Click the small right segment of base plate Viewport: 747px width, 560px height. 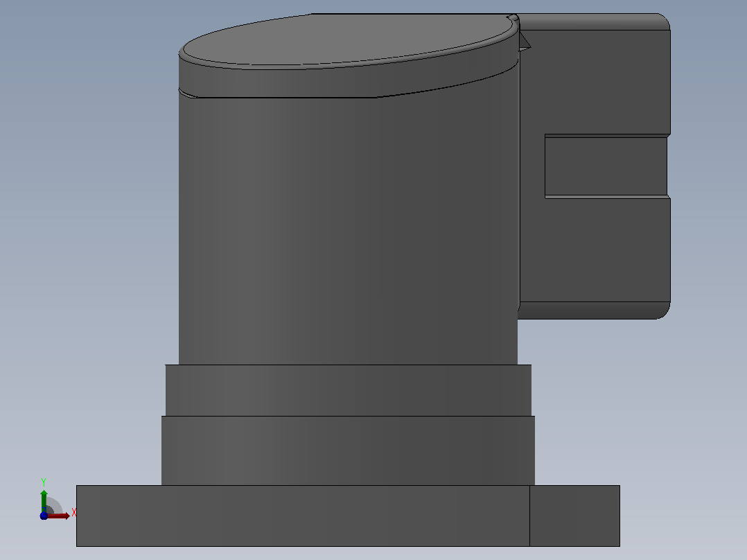click(574, 516)
